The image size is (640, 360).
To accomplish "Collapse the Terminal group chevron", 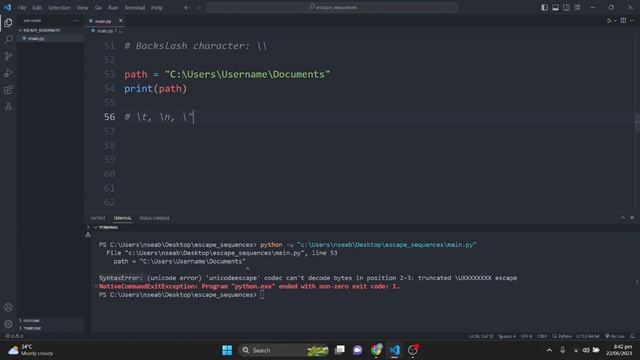I will click(x=96, y=227).
